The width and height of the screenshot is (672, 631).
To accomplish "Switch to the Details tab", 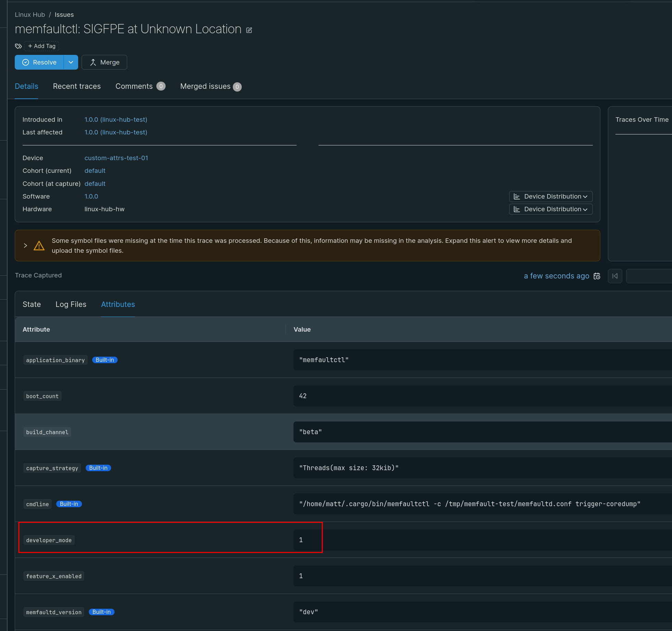I will [x=26, y=86].
